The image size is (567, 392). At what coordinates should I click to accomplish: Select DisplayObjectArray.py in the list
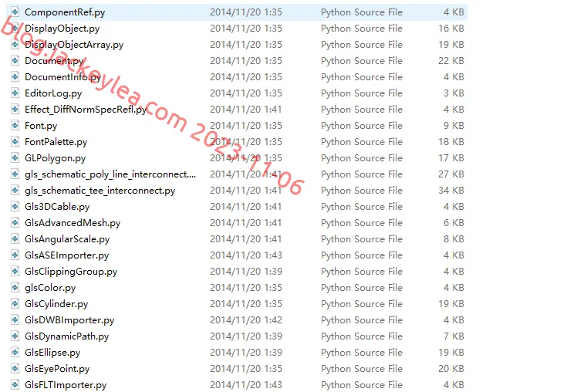coord(74,45)
